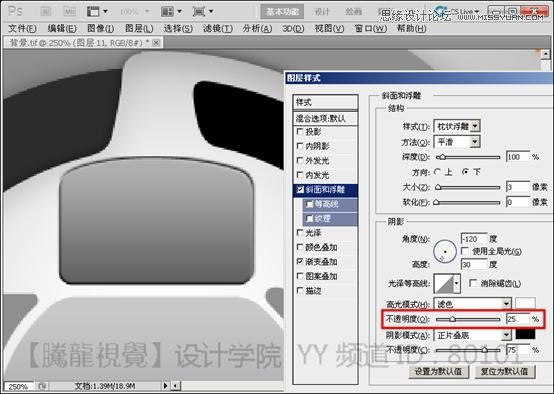Enable the 颜色叠加 checkbox
This screenshot has width=554, height=394.
[x=300, y=247]
